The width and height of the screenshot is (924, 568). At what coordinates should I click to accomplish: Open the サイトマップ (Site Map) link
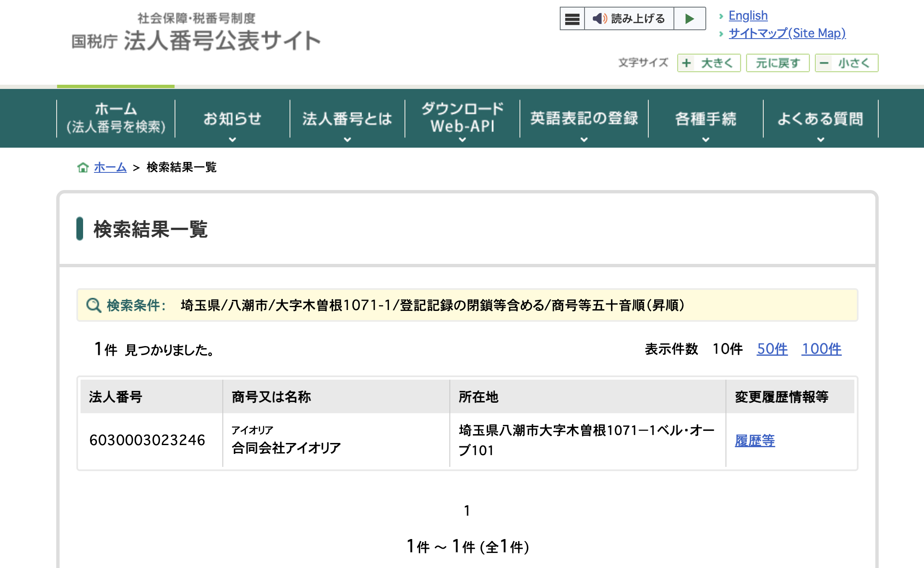pyautogui.click(x=787, y=33)
